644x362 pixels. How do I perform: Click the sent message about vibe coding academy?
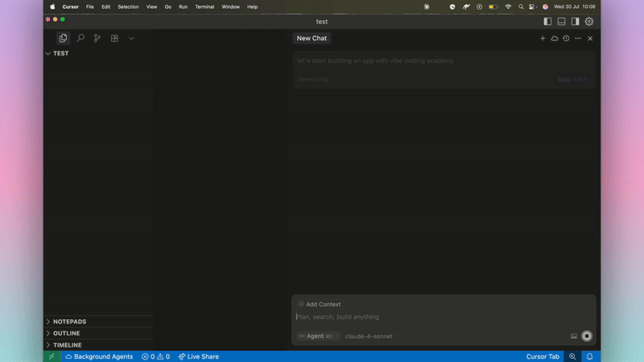(x=375, y=61)
